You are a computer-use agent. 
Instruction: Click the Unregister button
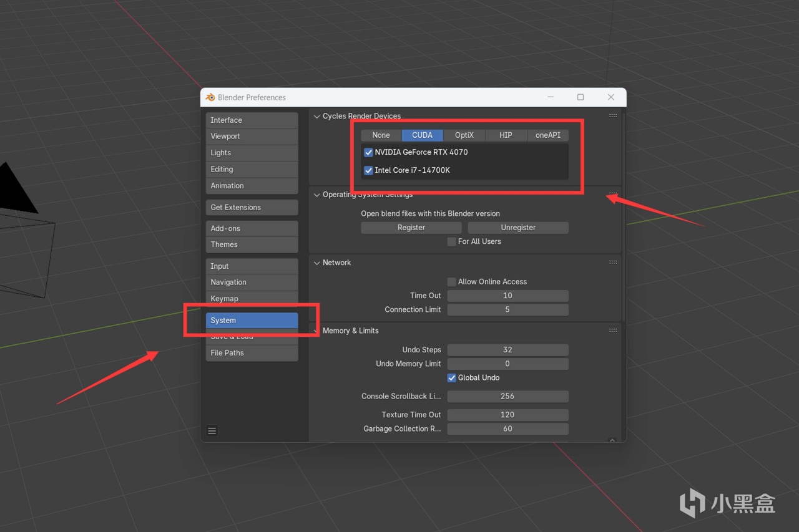tap(518, 228)
